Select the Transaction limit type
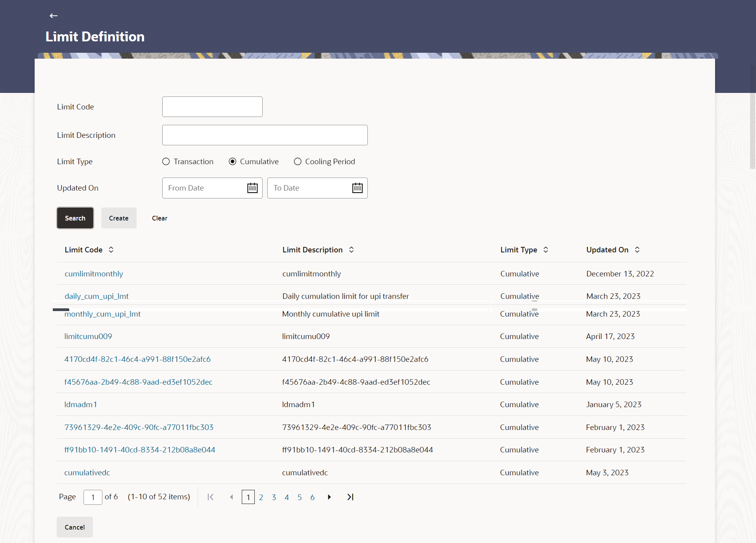 [166, 161]
